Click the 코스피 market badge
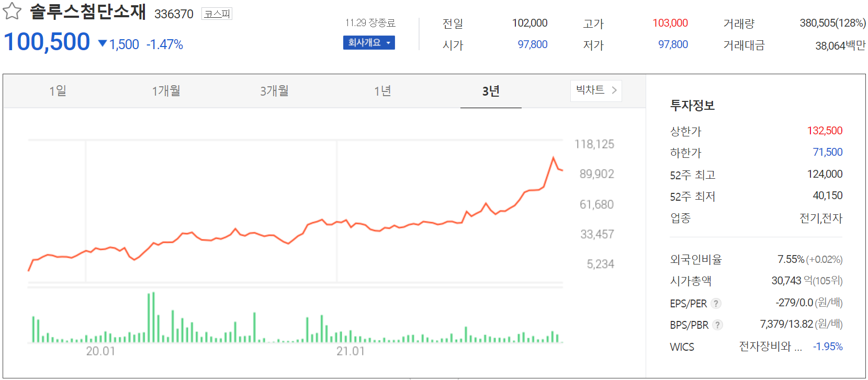868x380 pixels. coord(217,14)
